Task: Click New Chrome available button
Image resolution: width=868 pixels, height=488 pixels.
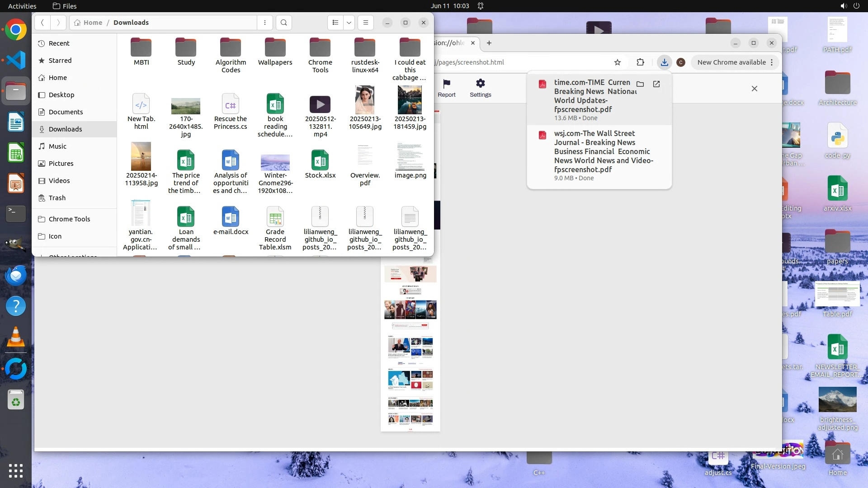Action: click(731, 62)
